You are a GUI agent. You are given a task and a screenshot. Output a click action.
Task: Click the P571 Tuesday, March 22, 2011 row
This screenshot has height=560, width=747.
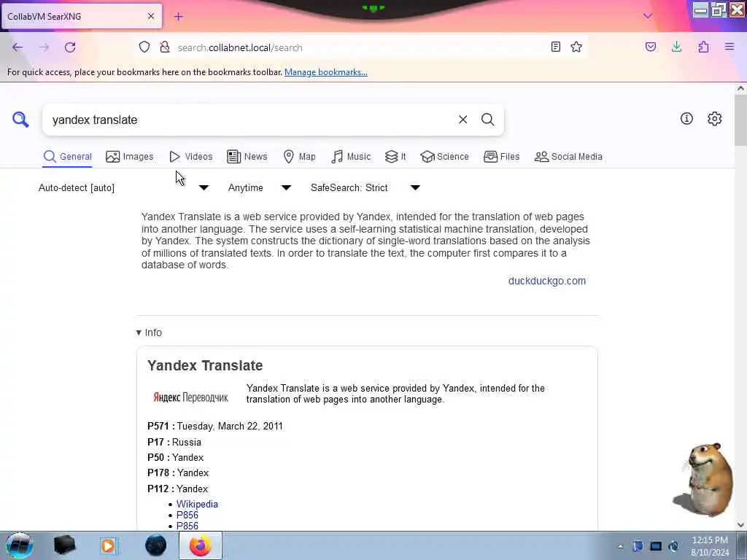coord(215,426)
